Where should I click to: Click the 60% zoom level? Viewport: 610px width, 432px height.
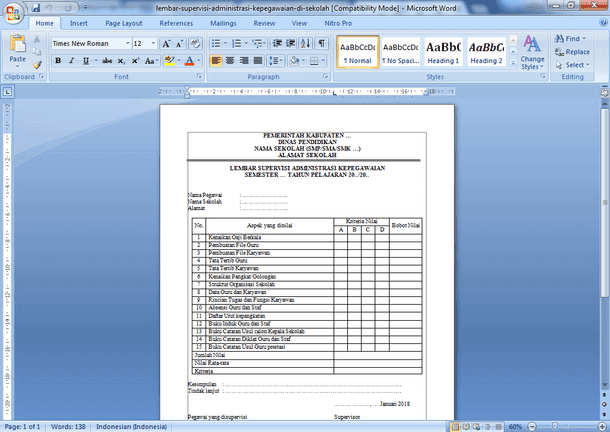click(x=515, y=427)
